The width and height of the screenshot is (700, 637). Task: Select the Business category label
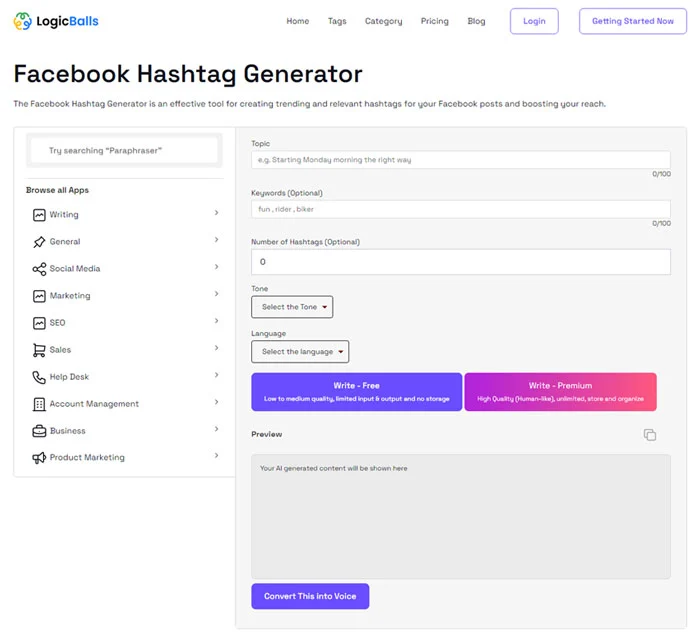pos(67,431)
